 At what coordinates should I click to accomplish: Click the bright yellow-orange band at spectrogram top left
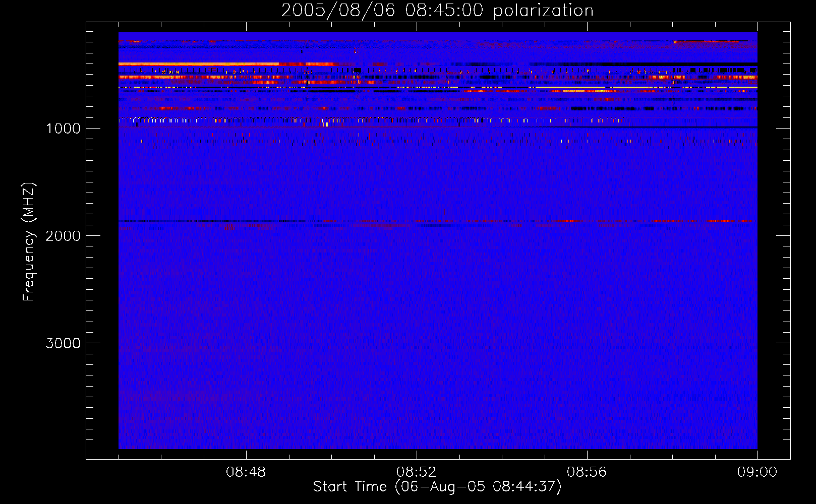click(198, 64)
